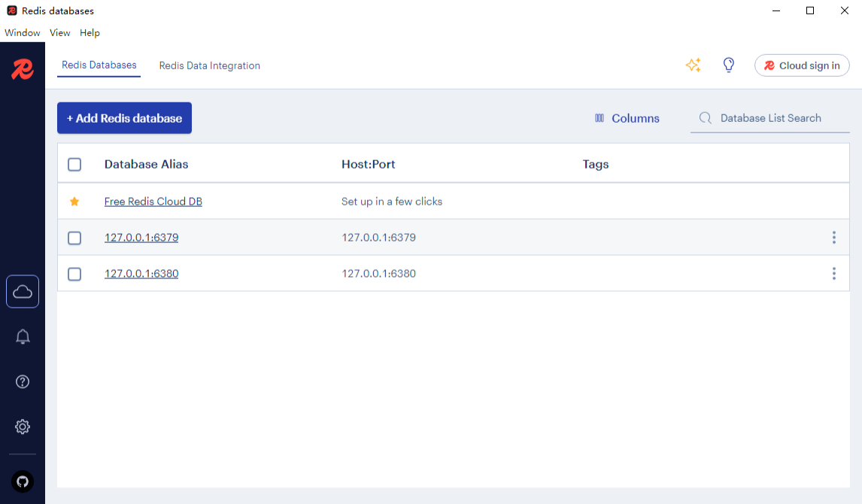Open the Copilot sparkle icon
This screenshot has height=504, width=862.
point(694,65)
